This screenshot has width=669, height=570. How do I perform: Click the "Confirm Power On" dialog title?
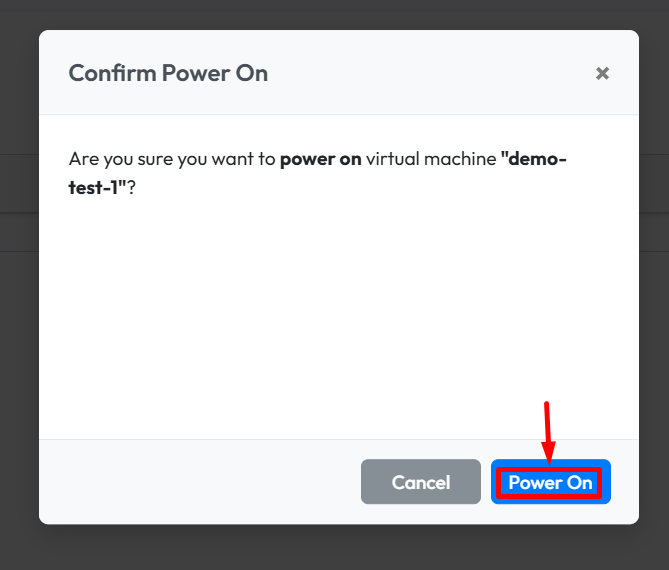(168, 73)
